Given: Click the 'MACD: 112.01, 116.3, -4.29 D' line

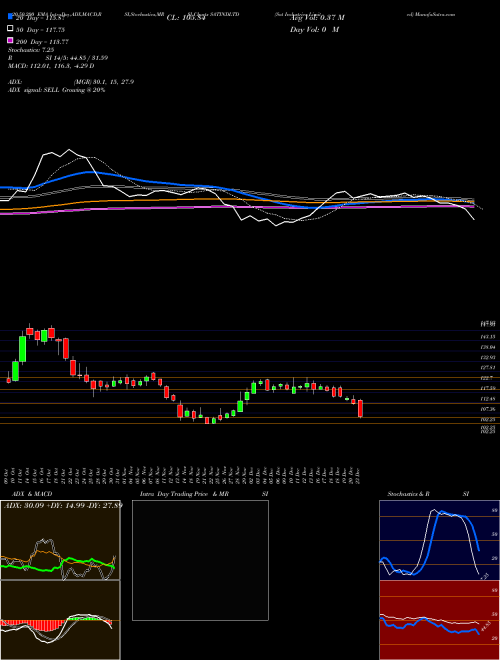Looking at the screenshot, I should [51, 66].
